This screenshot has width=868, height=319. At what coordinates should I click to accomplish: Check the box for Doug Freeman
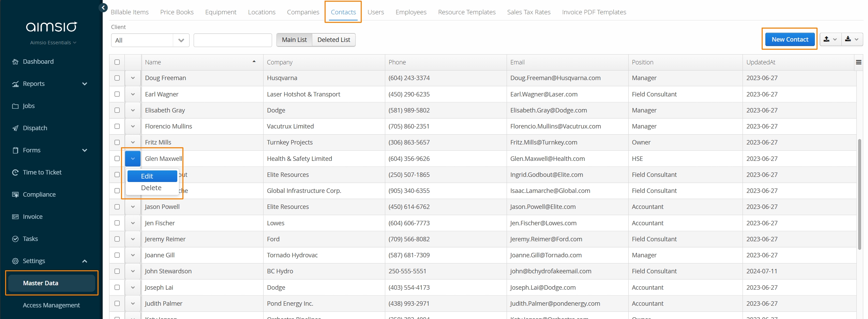pos(117,78)
